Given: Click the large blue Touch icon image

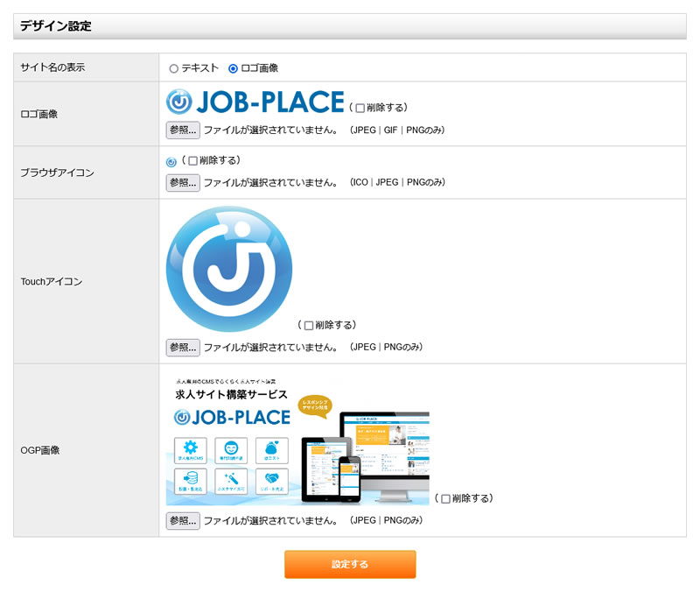Looking at the screenshot, I should point(229,269).
